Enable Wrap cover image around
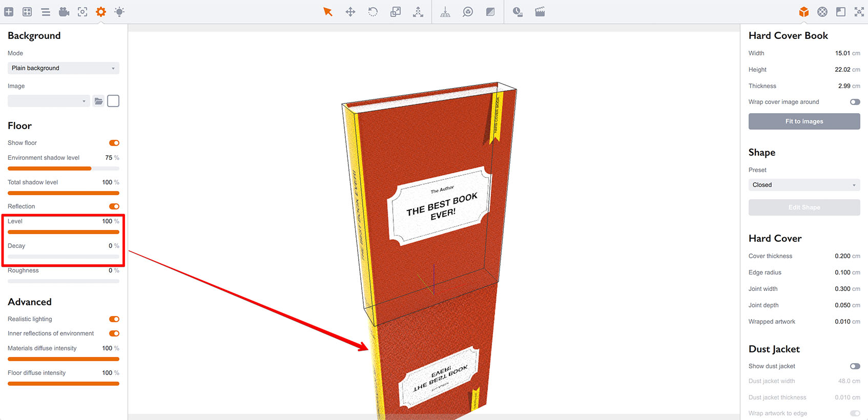 pos(855,102)
